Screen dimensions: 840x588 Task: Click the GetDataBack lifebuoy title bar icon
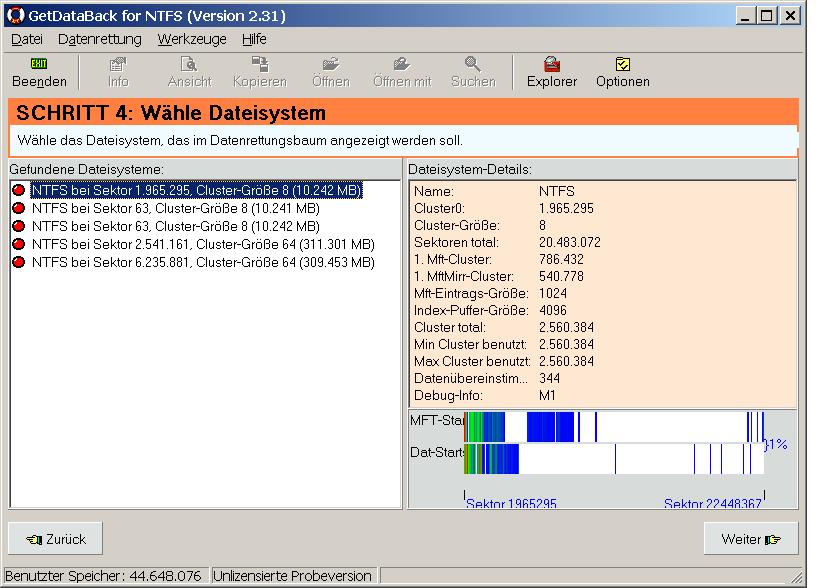pyautogui.click(x=16, y=16)
